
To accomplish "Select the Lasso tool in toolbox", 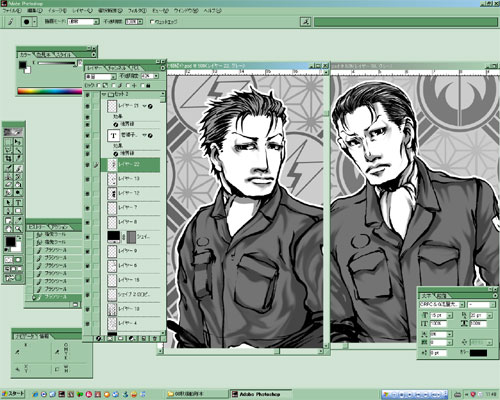I will [8, 150].
